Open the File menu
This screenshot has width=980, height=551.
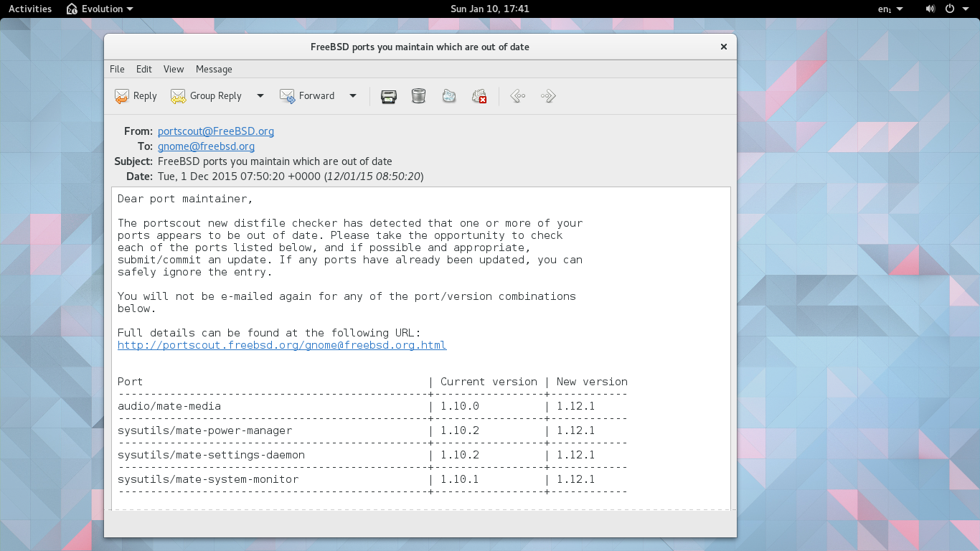[117, 69]
